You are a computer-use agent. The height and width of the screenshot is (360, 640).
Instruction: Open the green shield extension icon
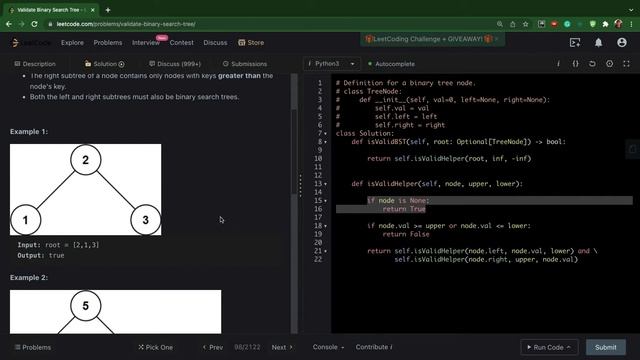click(x=593, y=24)
